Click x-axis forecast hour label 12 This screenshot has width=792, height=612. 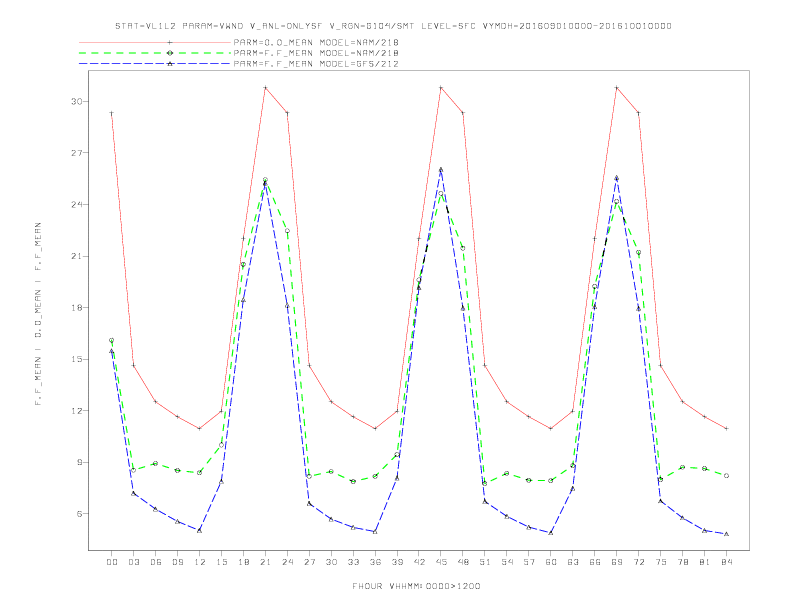[200, 562]
